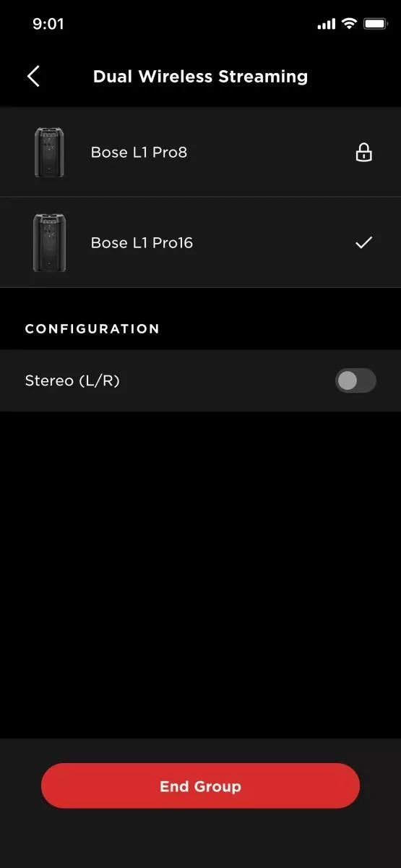Select the Bose L1 Pro16 row
Viewport: 401px width, 868px height.
(x=200, y=242)
